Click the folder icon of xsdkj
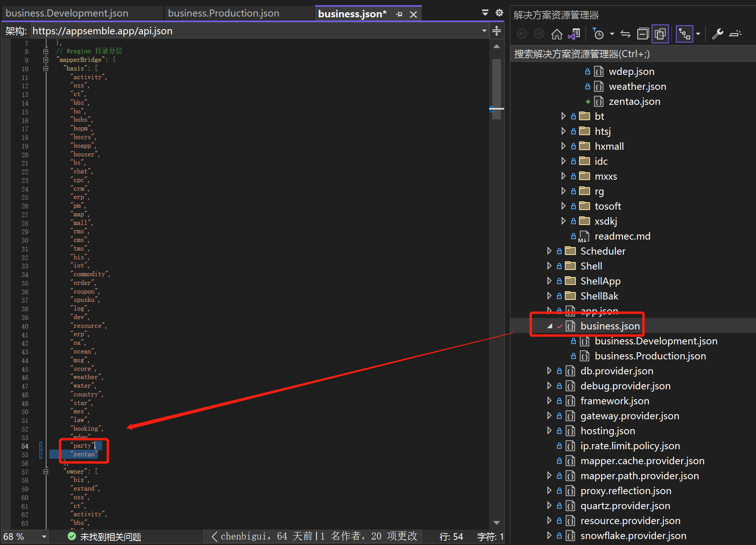The height and width of the screenshot is (545, 756). 585,221
